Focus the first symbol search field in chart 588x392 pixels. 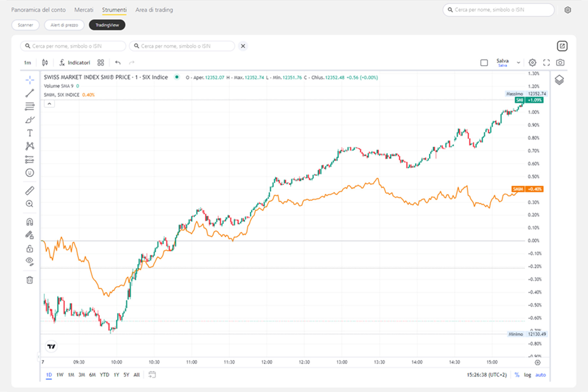tap(73, 46)
